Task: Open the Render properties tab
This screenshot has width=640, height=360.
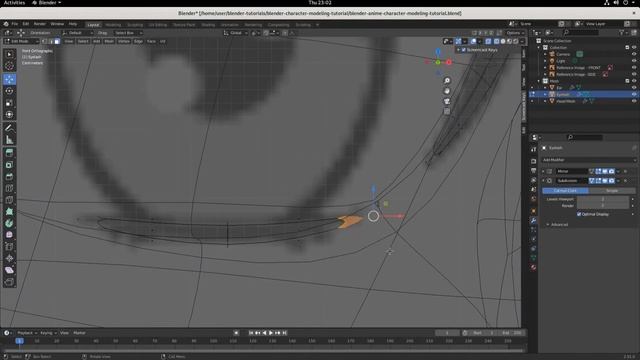Action: (533, 161)
